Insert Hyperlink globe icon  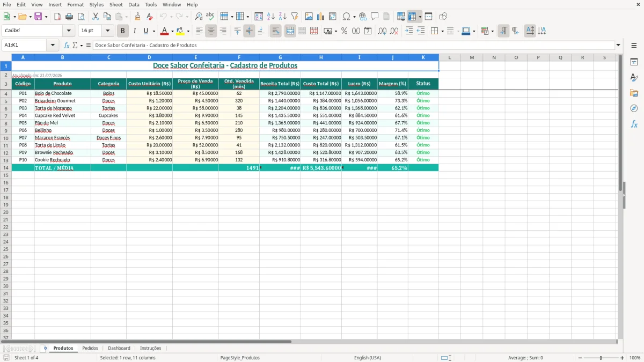(363, 17)
